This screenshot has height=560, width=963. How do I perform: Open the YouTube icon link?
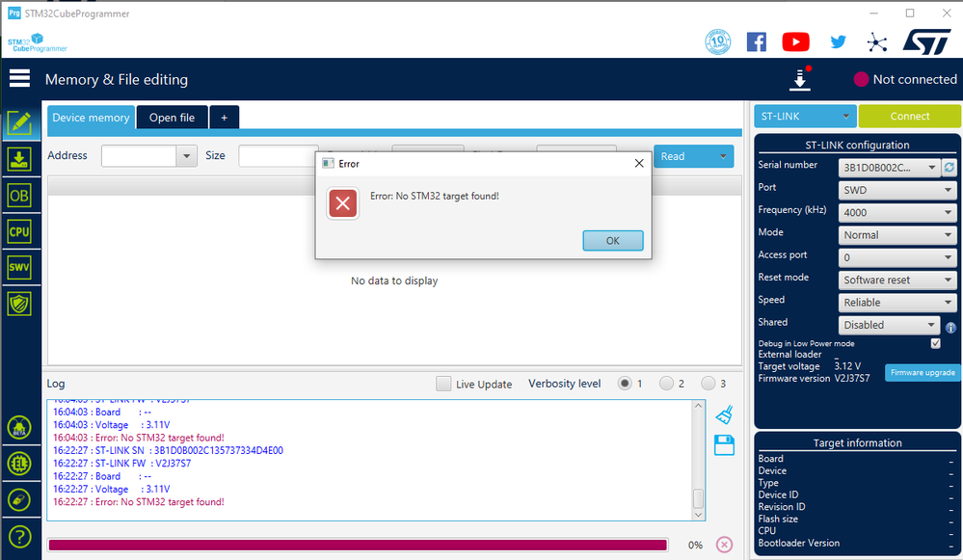pos(795,41)
